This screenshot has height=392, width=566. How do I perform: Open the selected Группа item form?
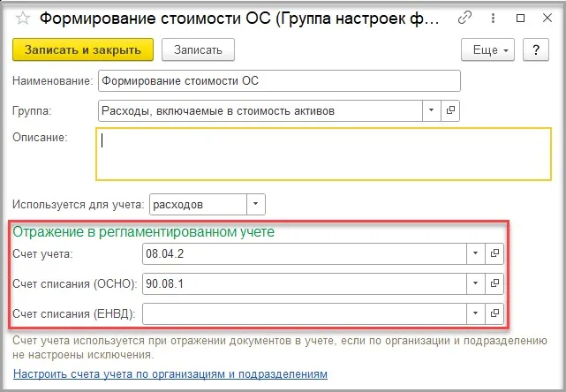click(x=451, y=110)
